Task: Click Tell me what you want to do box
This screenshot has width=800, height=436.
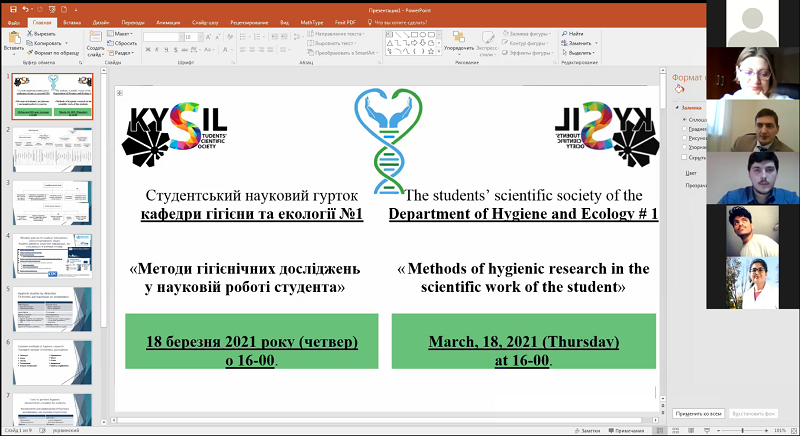Action: click(x=397, y=22)
